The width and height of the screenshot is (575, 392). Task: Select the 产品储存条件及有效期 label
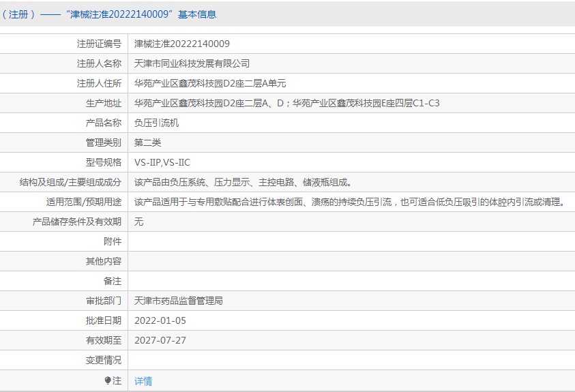(77, 222)
